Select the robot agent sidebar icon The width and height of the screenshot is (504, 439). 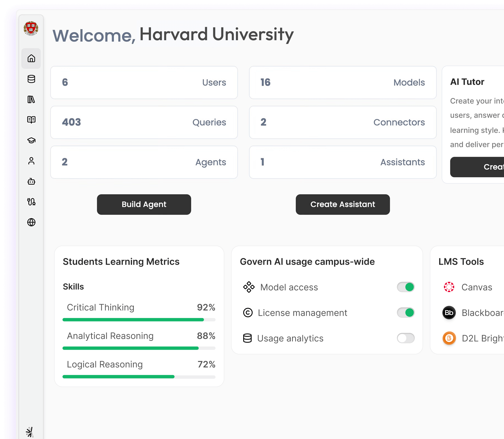coord(31,182)
